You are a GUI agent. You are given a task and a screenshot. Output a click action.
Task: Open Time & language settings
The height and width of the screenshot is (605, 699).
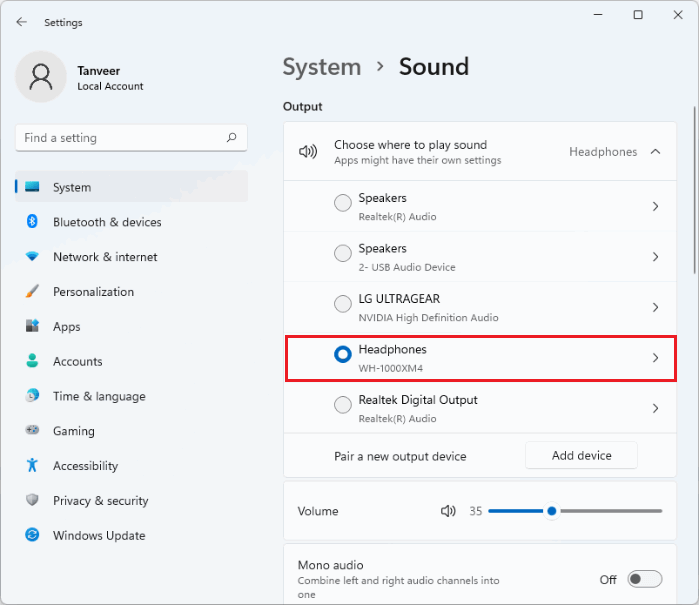132,395
